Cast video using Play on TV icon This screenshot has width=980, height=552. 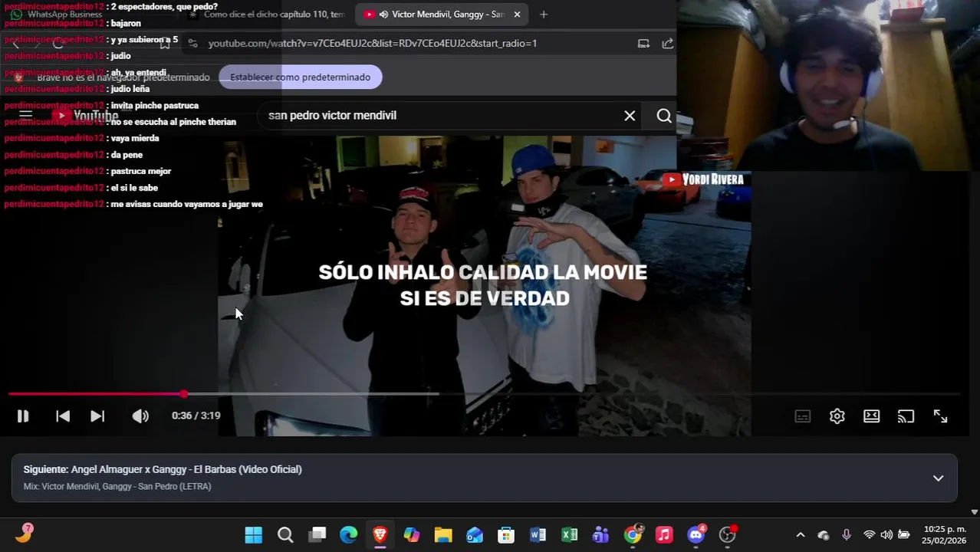click(906, 416)
